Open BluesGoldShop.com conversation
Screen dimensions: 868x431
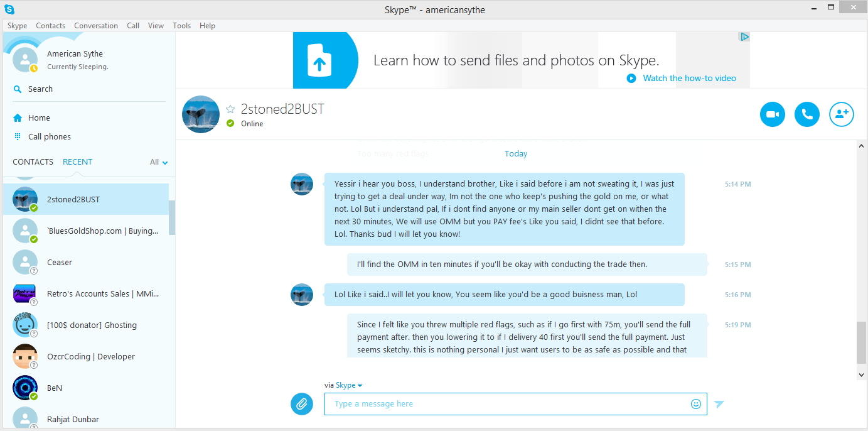(86, 231)
